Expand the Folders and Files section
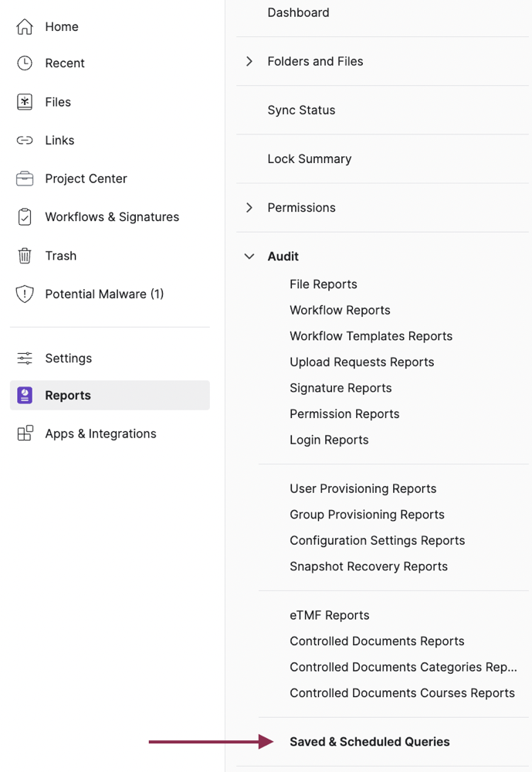 point(249,61)
